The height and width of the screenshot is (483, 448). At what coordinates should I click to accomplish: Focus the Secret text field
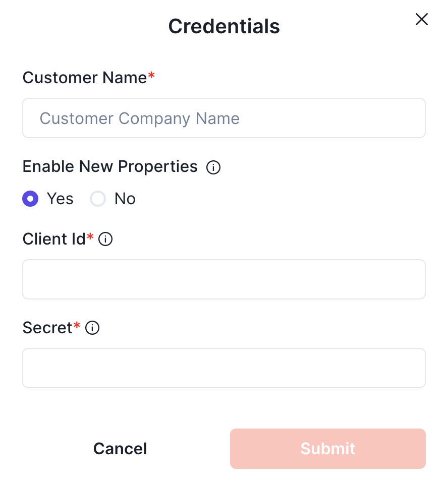pos(224,368)
